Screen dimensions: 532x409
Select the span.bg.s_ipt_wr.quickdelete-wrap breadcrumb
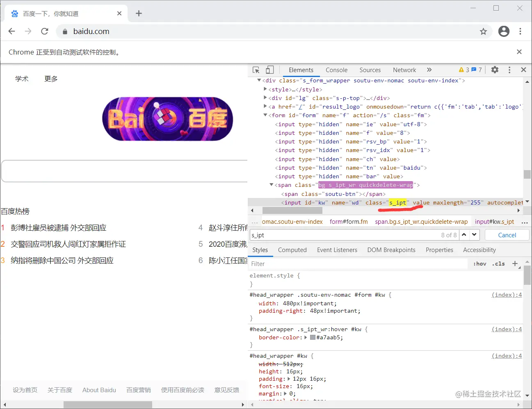(421, 222)
